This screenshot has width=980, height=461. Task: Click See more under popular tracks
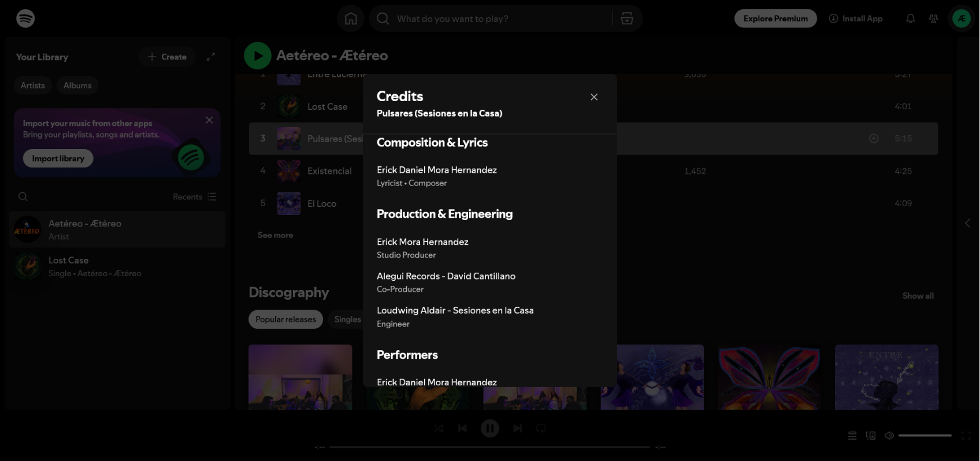[x=275, y=235]
